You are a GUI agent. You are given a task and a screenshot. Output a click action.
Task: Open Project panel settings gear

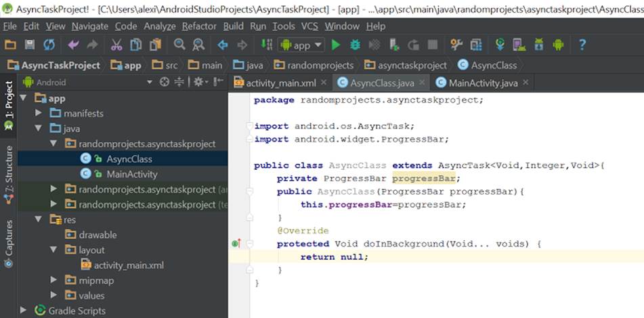[201, 82]
